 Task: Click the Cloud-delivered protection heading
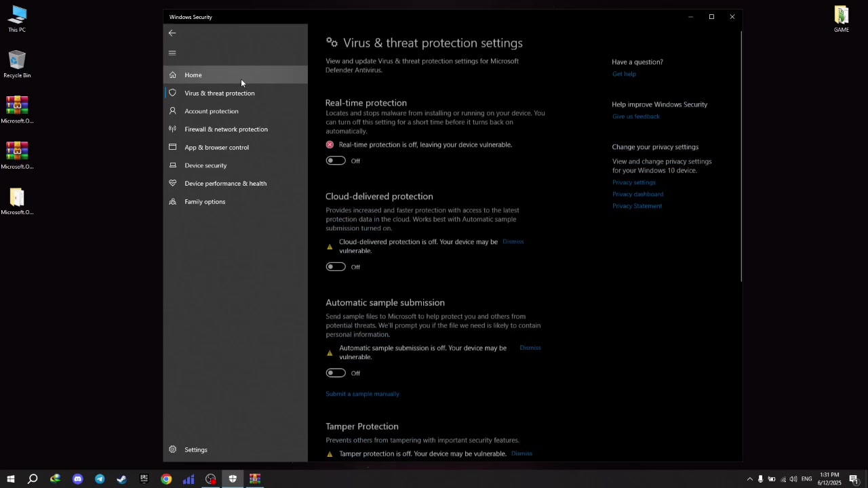[379, 197]
